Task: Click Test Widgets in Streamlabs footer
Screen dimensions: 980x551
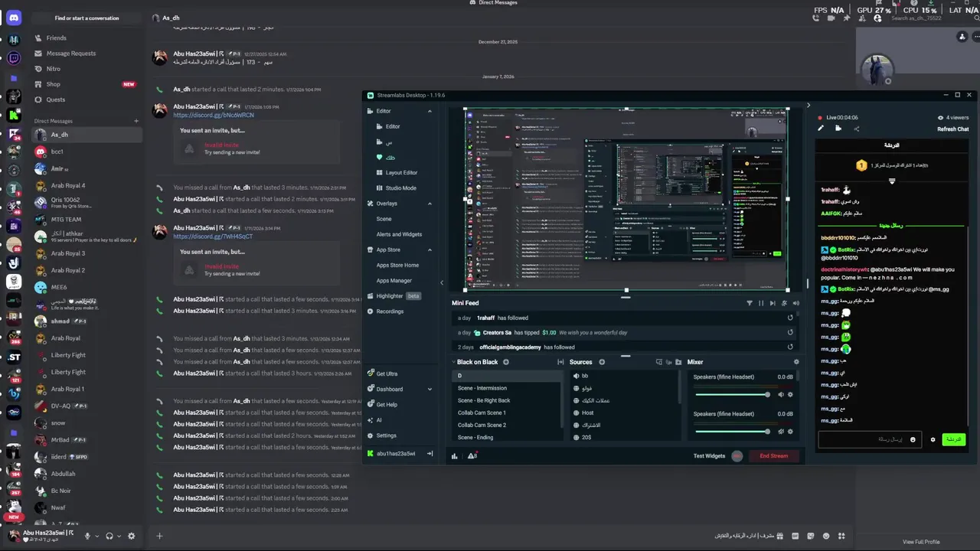Action: click(709, 456)
